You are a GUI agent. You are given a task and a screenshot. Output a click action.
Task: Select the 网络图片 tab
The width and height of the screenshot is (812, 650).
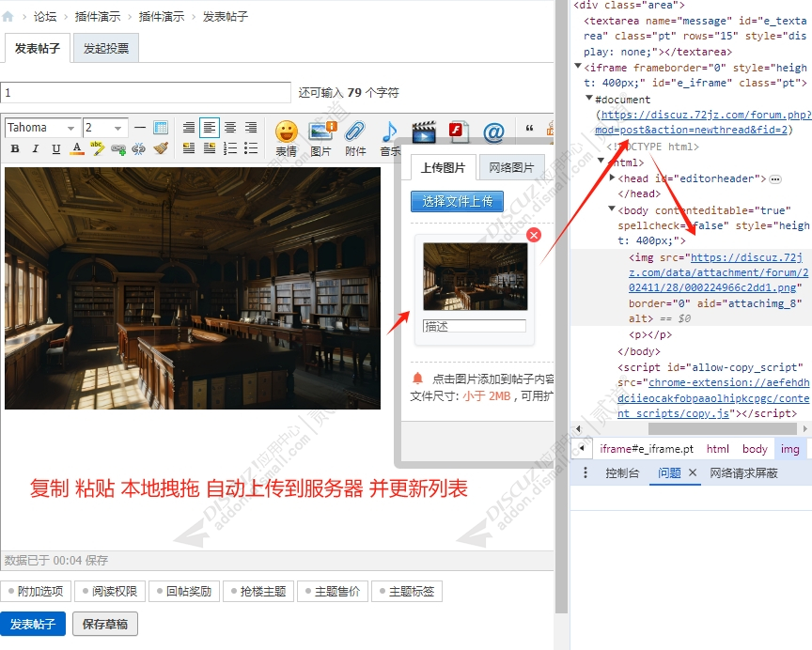(x=511, y=167)
